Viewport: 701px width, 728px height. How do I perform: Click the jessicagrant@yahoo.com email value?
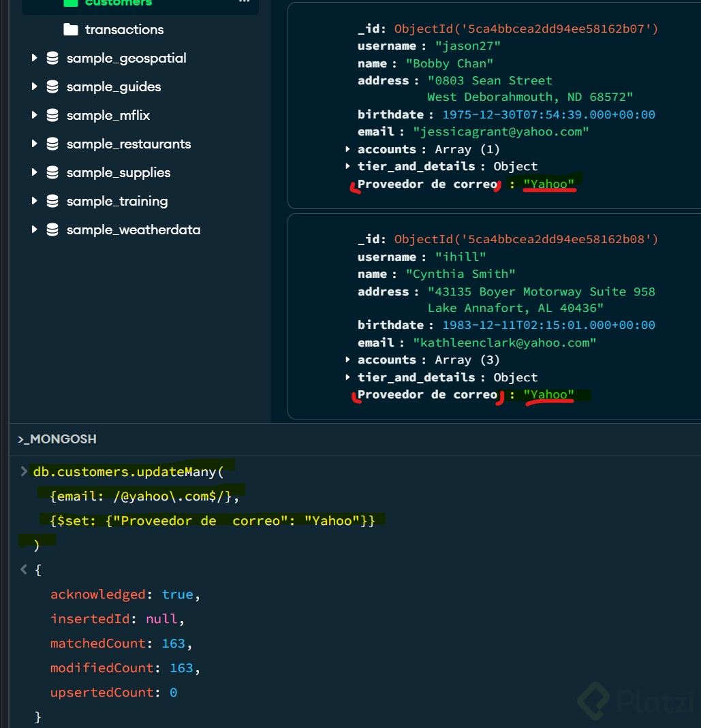(501, 131)
